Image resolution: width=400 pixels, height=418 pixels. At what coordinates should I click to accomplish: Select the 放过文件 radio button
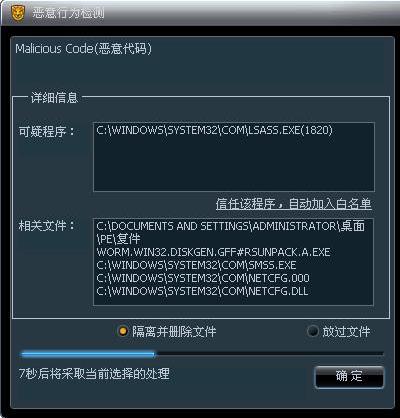point(312,331)
